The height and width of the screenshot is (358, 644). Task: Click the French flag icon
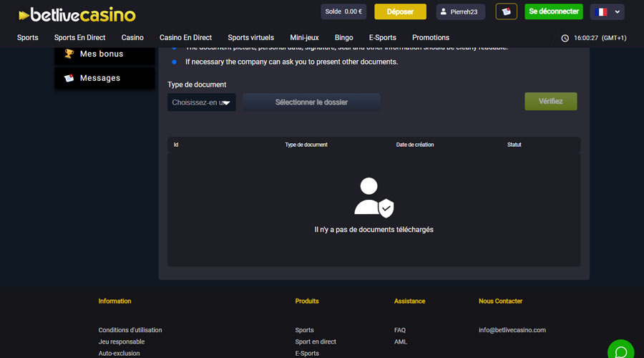[601, 12]
